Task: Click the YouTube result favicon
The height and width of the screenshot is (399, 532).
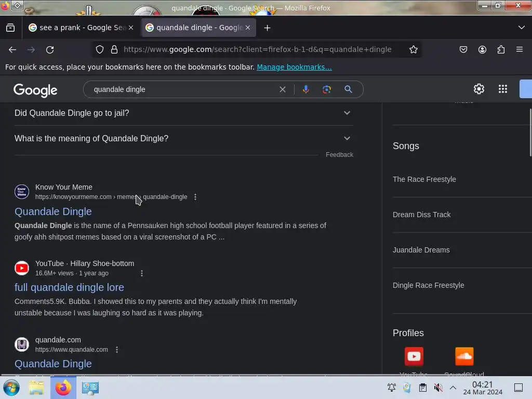Action: click(22, 268)
